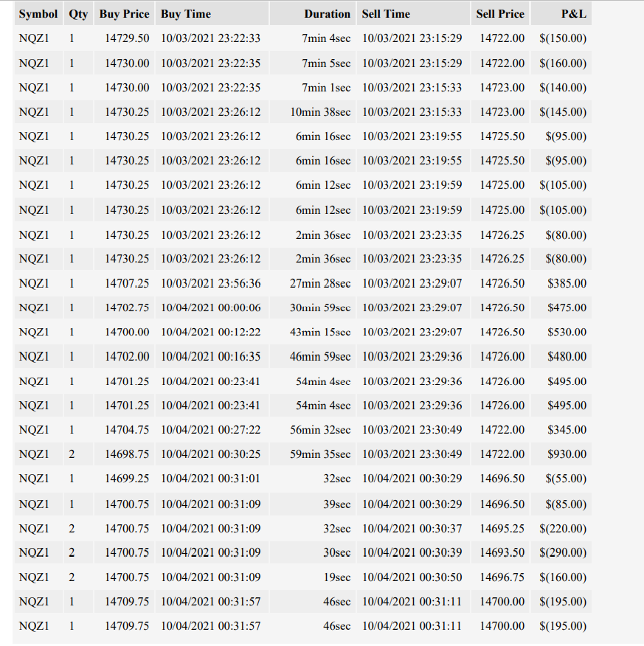The image size is (644, 646).
Task: Click buy time 10/04/2021 00:00:06
Action: click(212, 308)
